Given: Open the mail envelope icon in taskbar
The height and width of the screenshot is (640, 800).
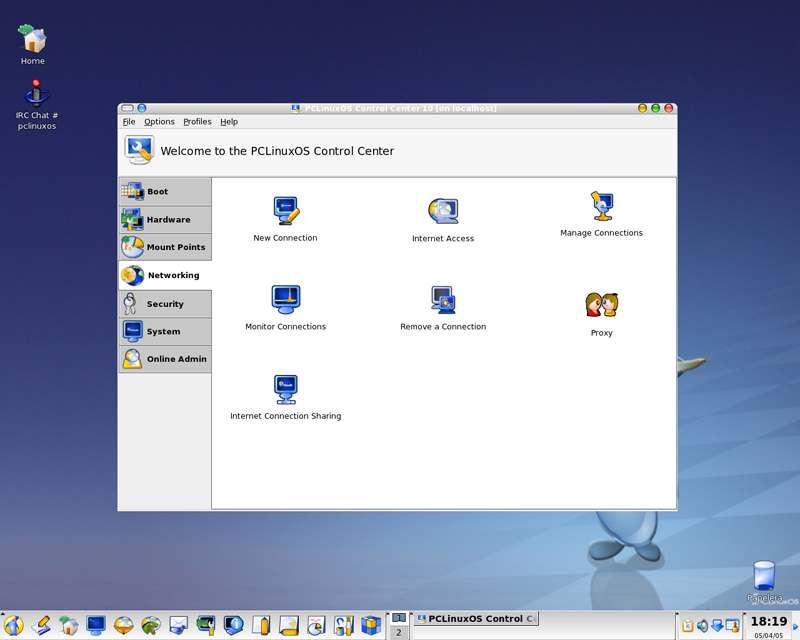Looking at the screenshot, I should 179,625.
